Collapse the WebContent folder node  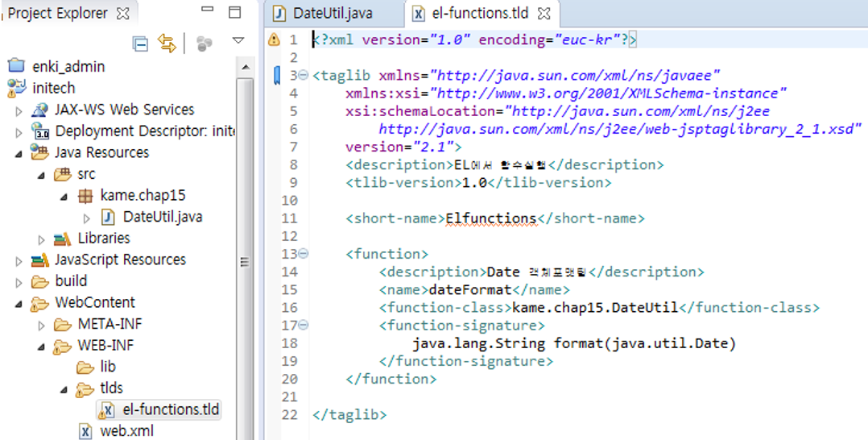tap(19, 305)
